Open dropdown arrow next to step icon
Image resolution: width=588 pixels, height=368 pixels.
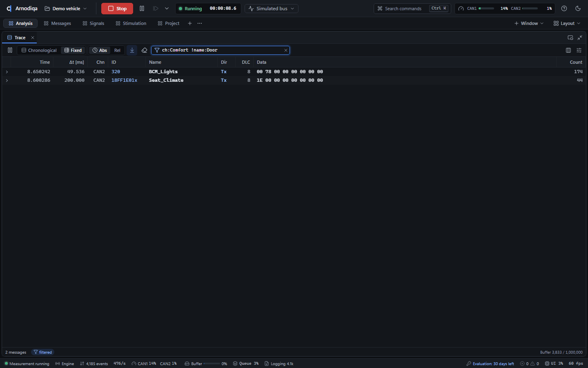pos(167,9)
